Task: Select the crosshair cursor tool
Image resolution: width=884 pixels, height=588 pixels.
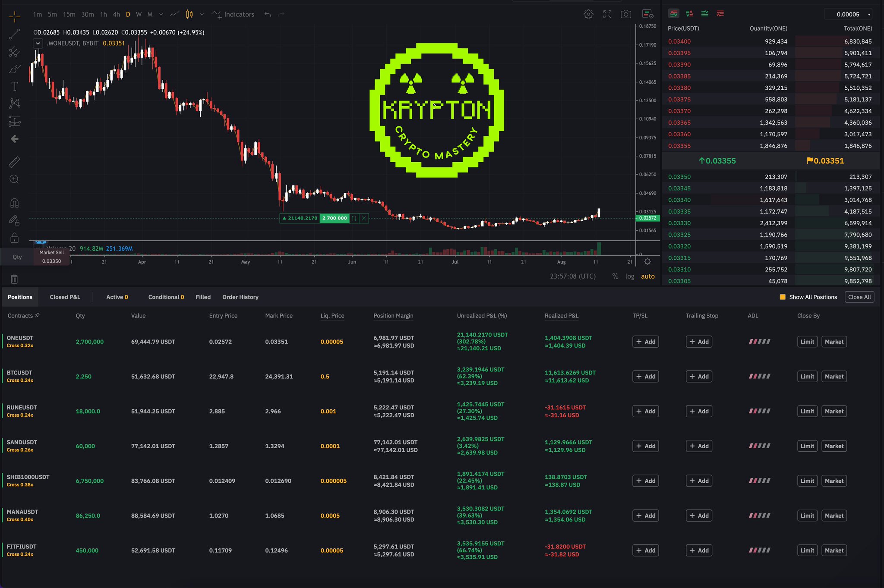Action: (14, 17)
